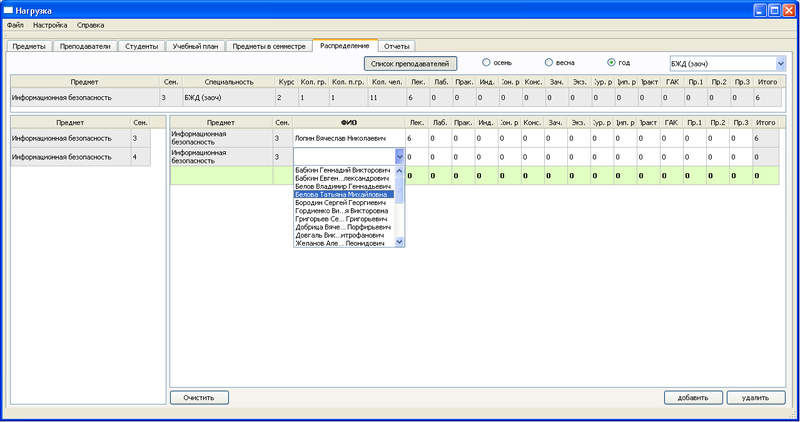Click the Очистить button

[x=199, y=398]
